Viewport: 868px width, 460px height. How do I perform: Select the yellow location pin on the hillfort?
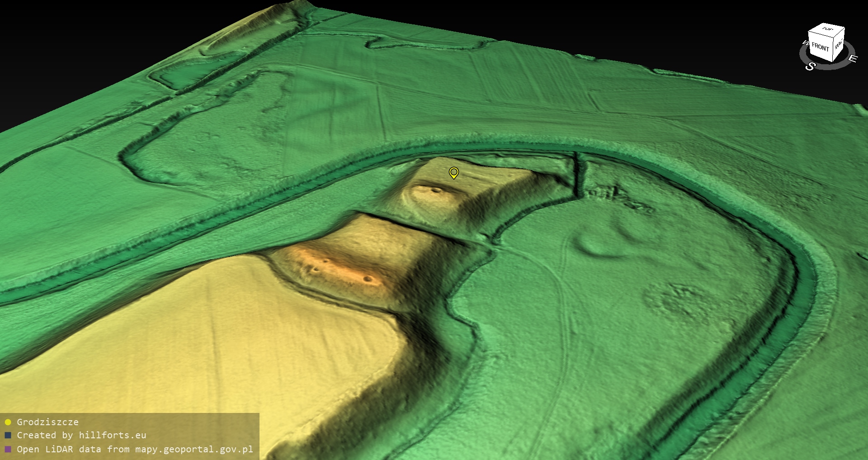(453, 172)
